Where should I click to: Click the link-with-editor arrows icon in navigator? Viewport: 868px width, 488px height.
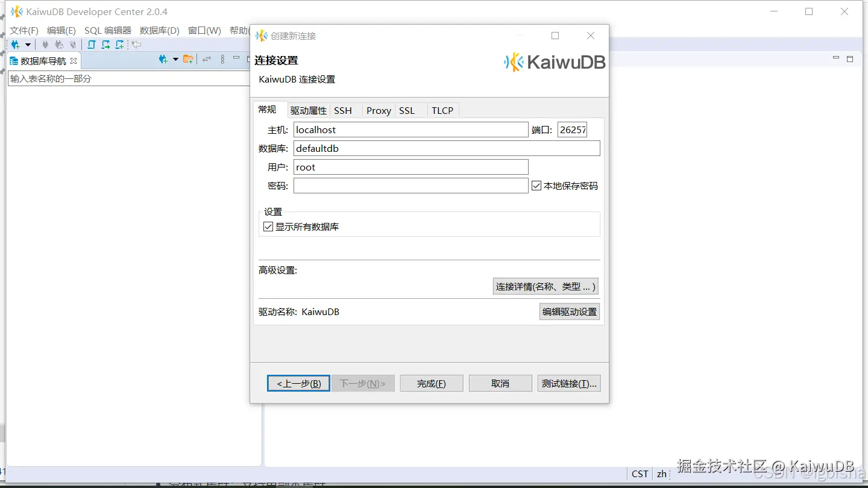[207, 59]
